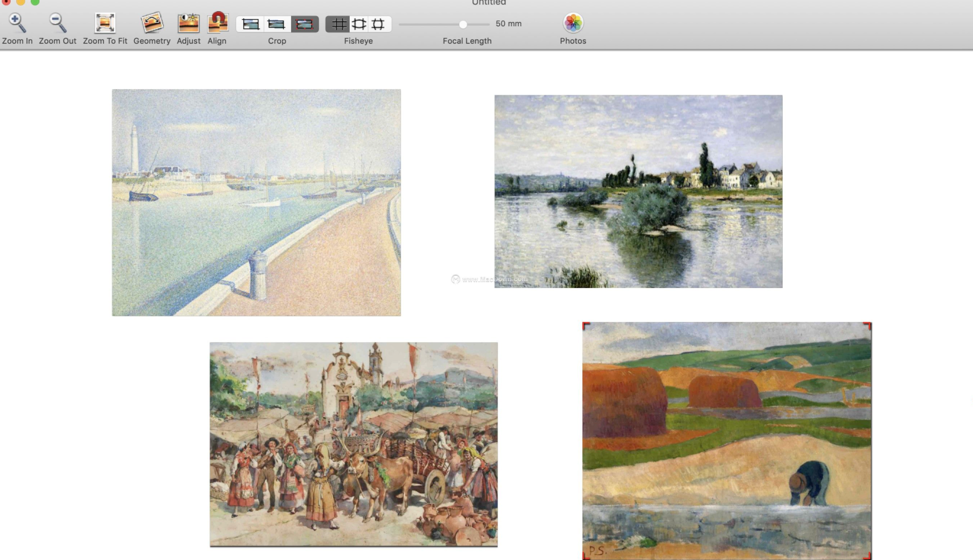Image resolution: width=973 pixels, height=560 pixels.
Task: Select the middle Crop mode segment
Action: click(x=277, y=24)
